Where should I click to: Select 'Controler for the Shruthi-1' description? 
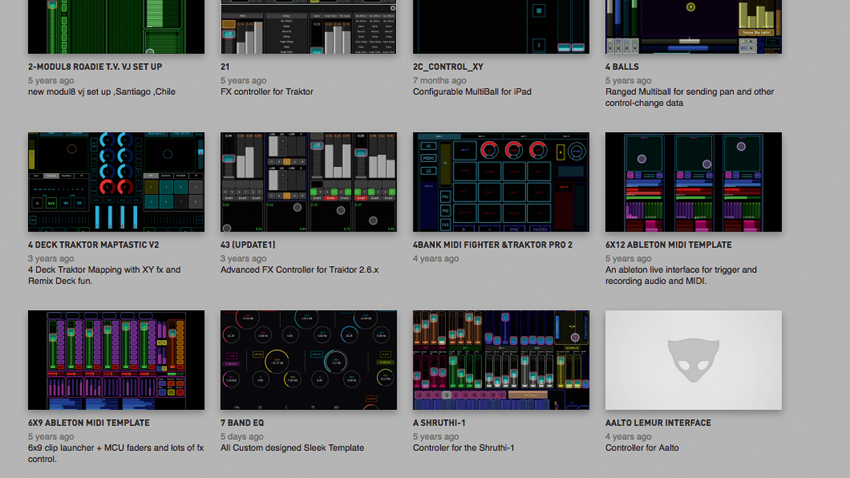pos(463,448)
